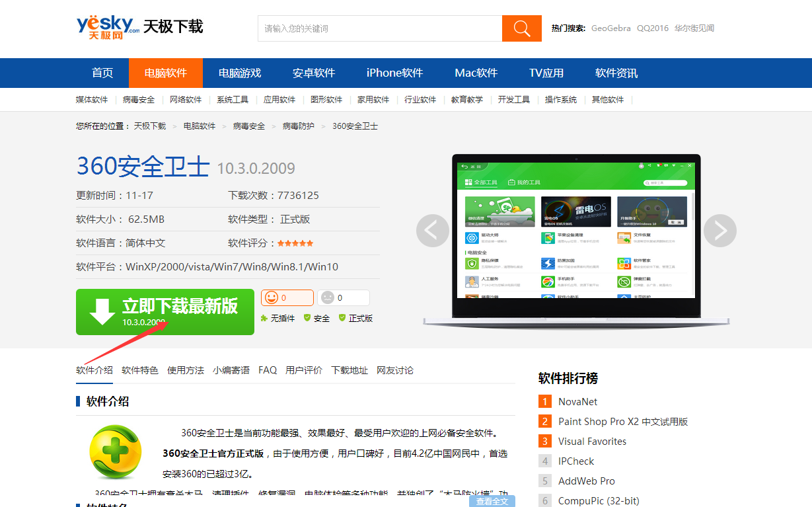Select the 小编寄语 section tab

point(231,370)
